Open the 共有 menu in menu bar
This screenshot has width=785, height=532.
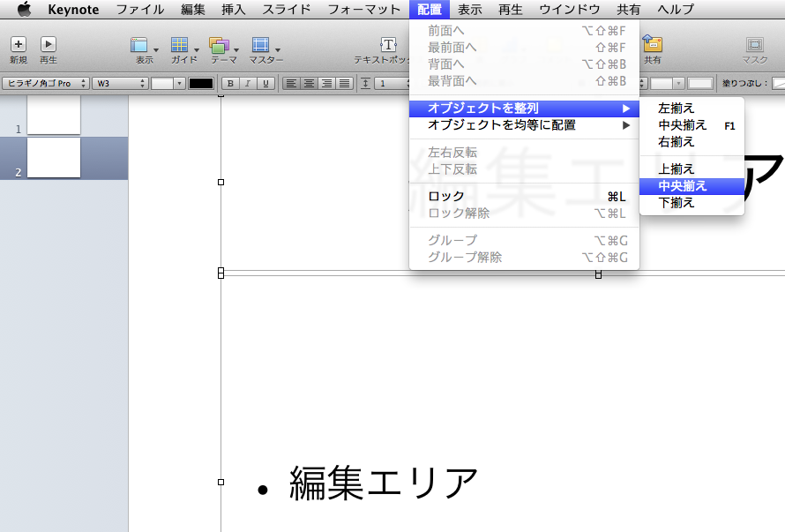coord(628,9)
